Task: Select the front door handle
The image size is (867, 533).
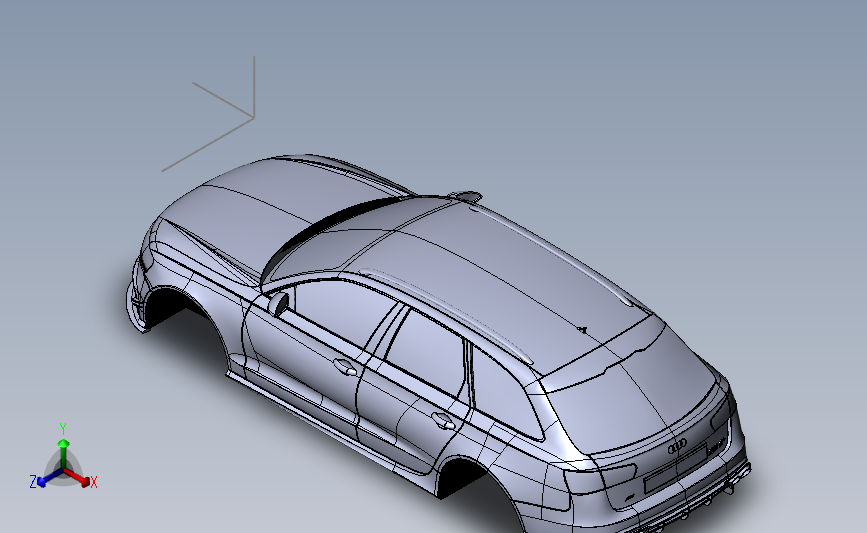Action: tap(345, 367)
